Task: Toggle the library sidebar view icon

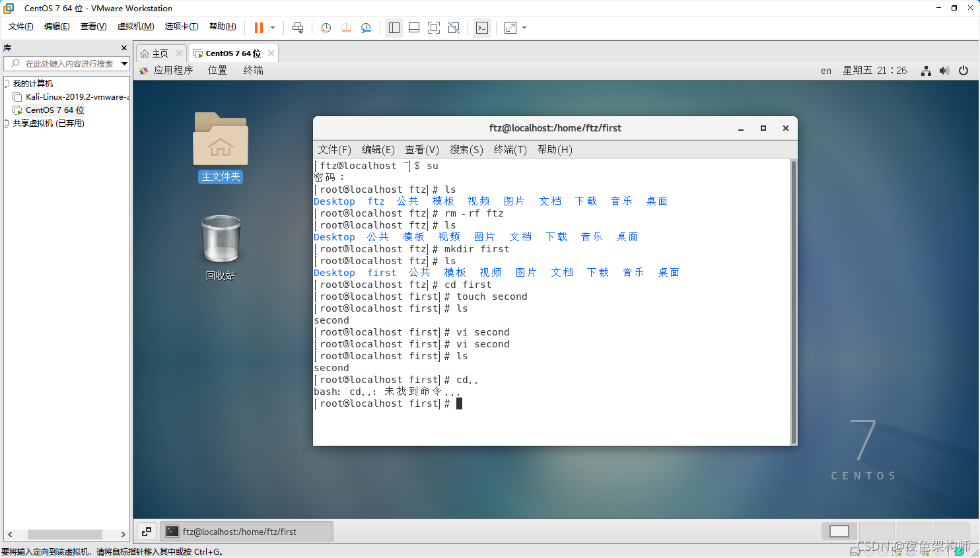Action: point(394,28)
